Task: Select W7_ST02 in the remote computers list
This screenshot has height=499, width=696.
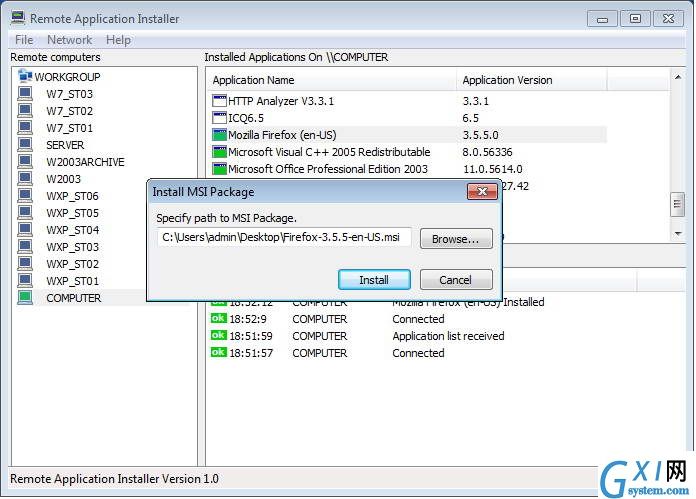Action: pyautogui.click(x=70, y=111)
